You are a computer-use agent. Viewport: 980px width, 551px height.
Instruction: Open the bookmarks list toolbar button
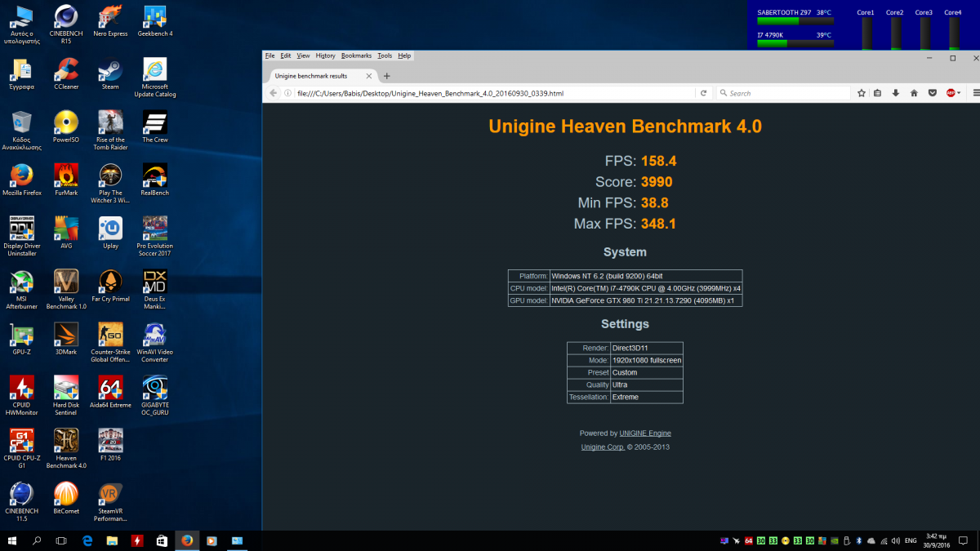click(878, 93)
